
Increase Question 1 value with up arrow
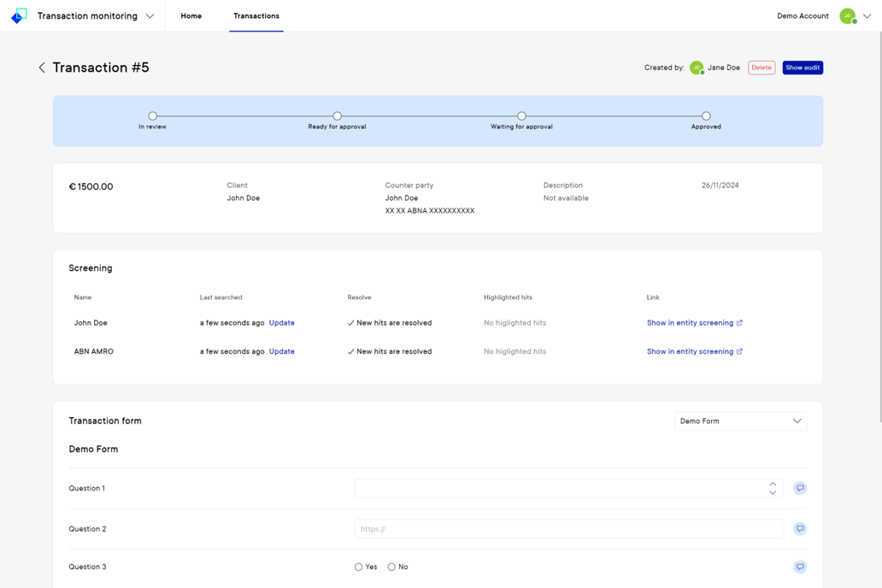coord(773,484)
